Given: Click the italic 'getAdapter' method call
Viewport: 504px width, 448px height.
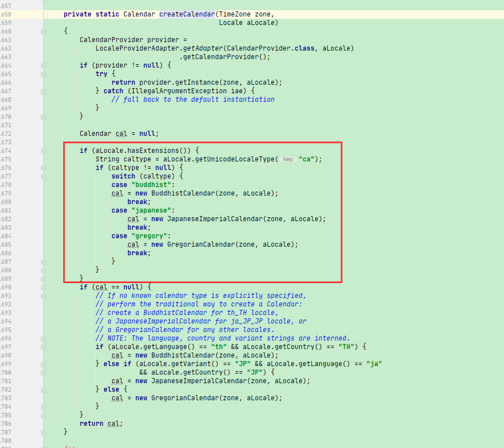Looking at the screenshot, I should point(203,48).
